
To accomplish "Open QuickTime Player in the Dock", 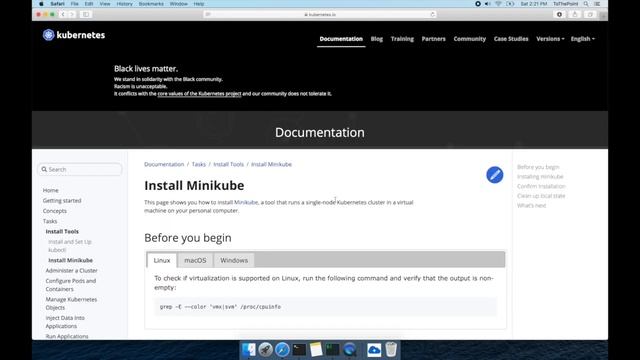I will 349,350.
